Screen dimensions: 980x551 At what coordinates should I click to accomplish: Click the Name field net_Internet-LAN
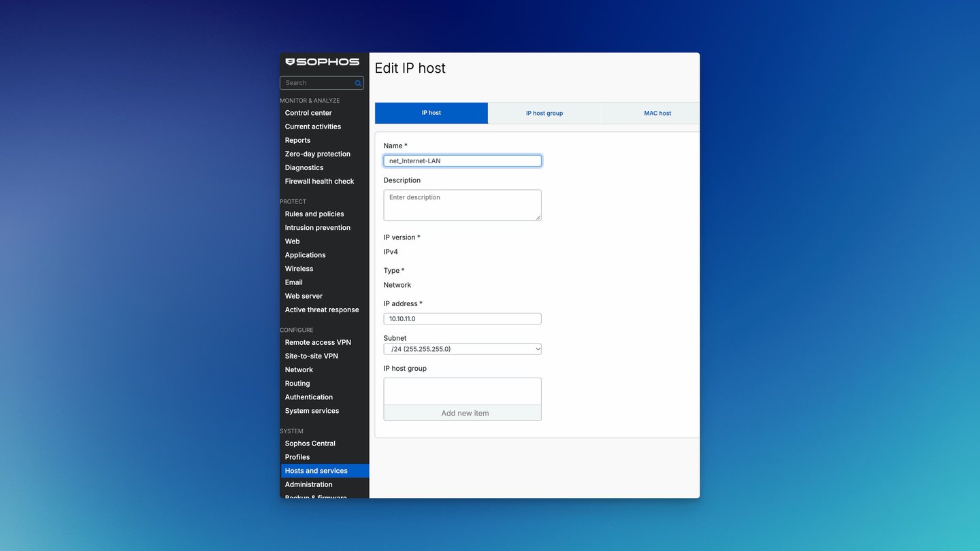[462, 161]
